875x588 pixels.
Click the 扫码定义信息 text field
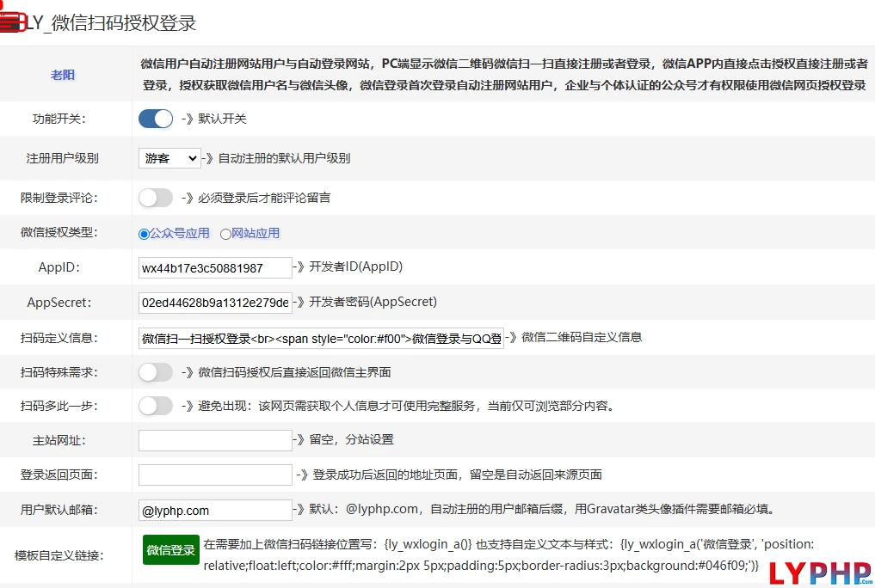321,338
